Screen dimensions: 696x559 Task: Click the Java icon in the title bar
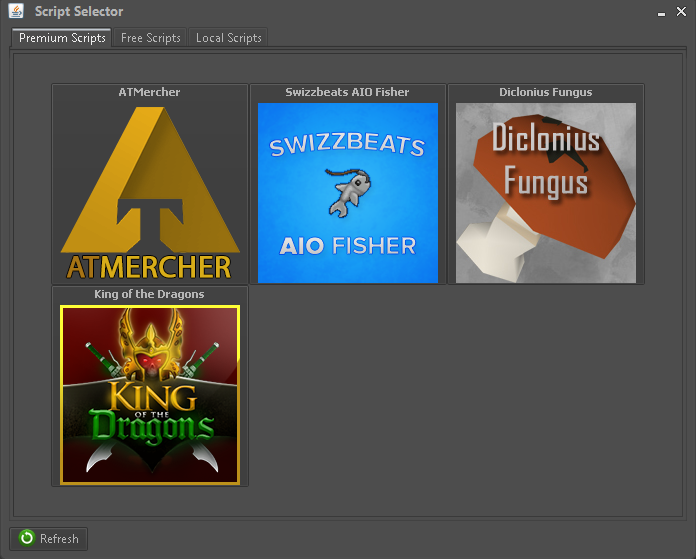click(x=16, y=11)
